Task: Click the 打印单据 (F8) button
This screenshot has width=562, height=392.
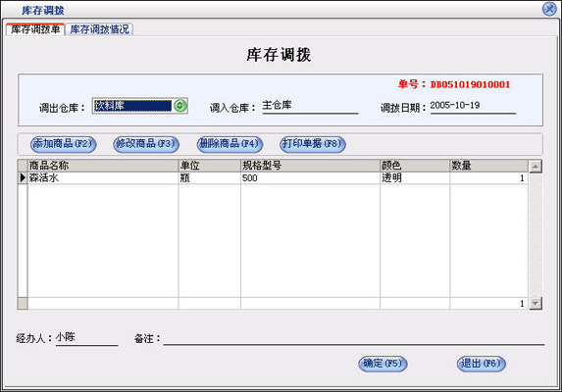Action: [x=313, y=144]
